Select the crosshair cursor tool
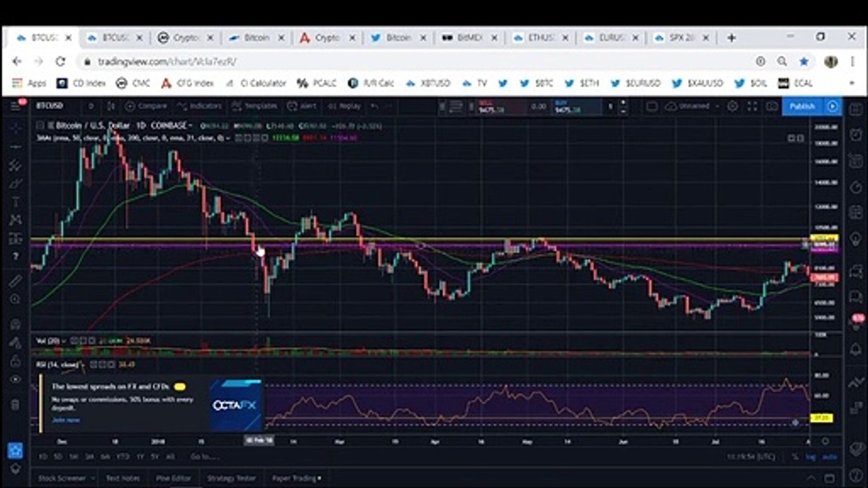The image size is (868, 488). tap(16, 127)
